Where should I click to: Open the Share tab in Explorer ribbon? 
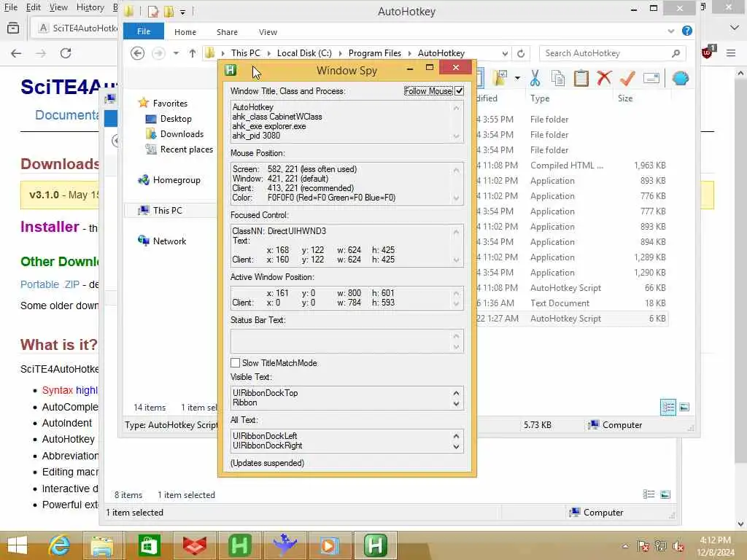(227, 32)
